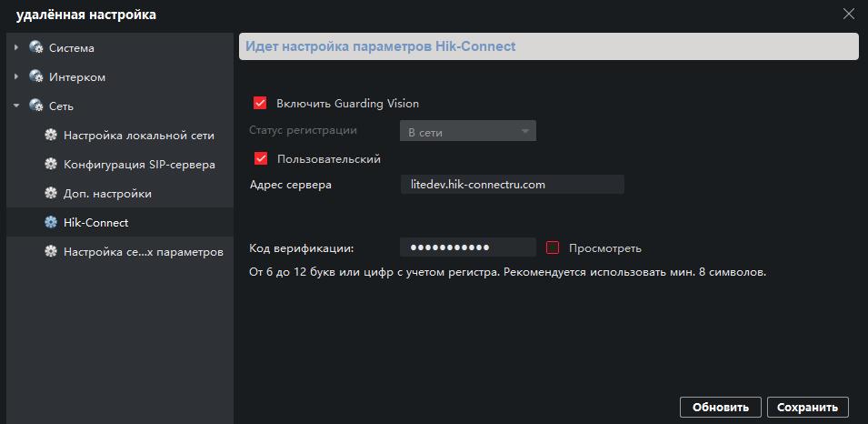Expand the Система tree node arrow
This screenshot has height=424, width=868.
(x=16, y=47)
